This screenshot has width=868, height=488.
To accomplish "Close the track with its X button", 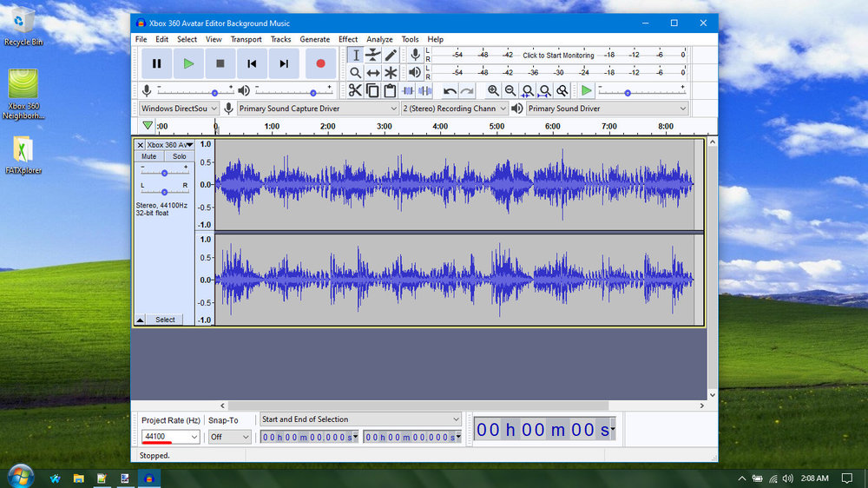I will coord(140,145).
